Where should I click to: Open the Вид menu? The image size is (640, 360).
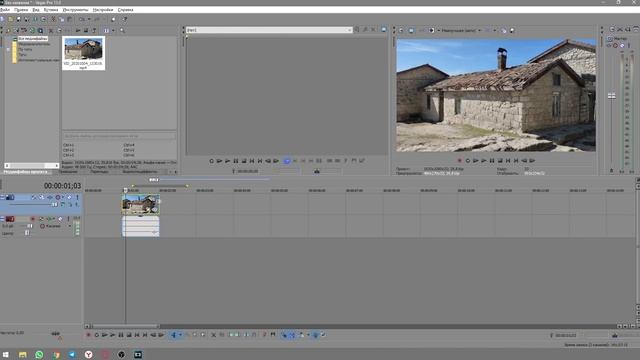tap(36, 9)
